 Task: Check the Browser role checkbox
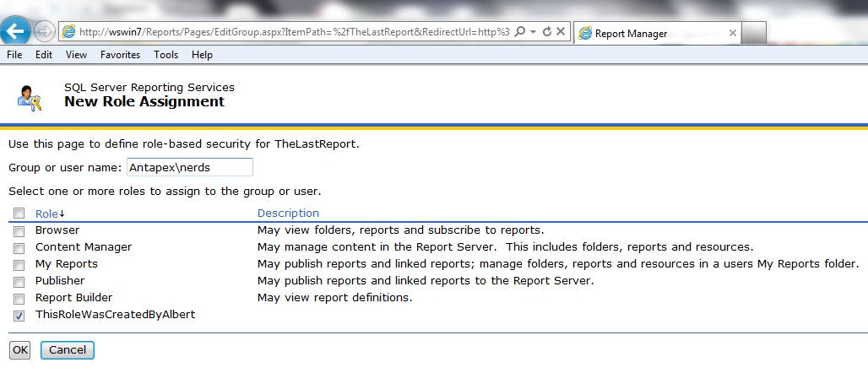point(19,230)
